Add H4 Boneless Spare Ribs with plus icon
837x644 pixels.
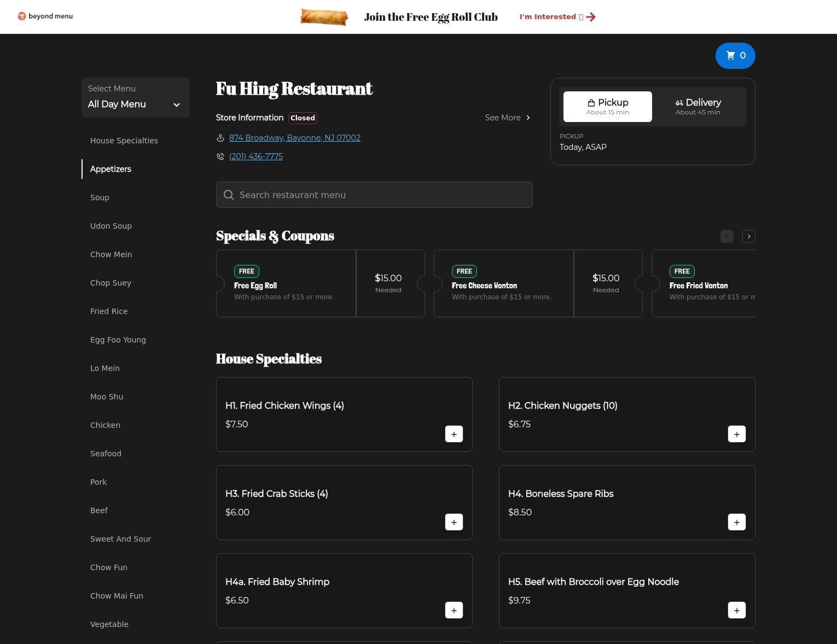pyautogui.click(x=736, y=522)
